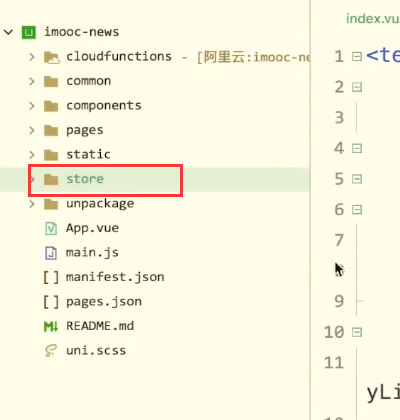Select the cloudfunctions folder label
The image size is (400, 420).
pyautogui.click(x=119, y=56)
